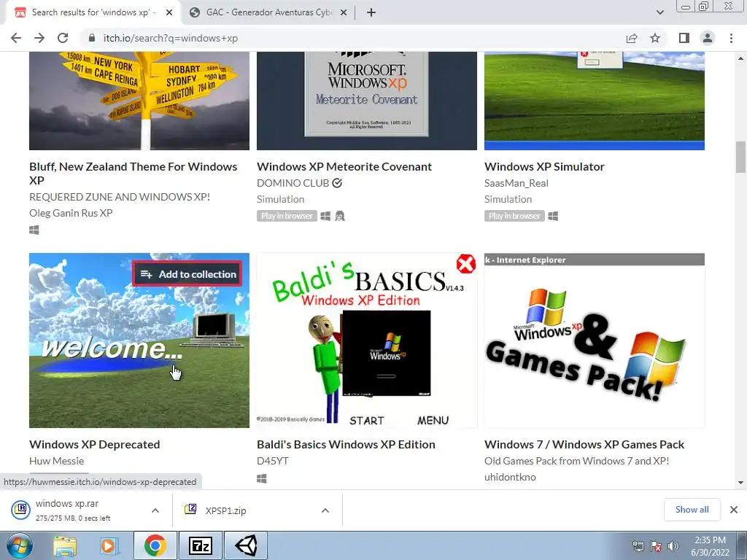The image size is (747, 560).
Task: Close the downloads bar
Action: 734,510
